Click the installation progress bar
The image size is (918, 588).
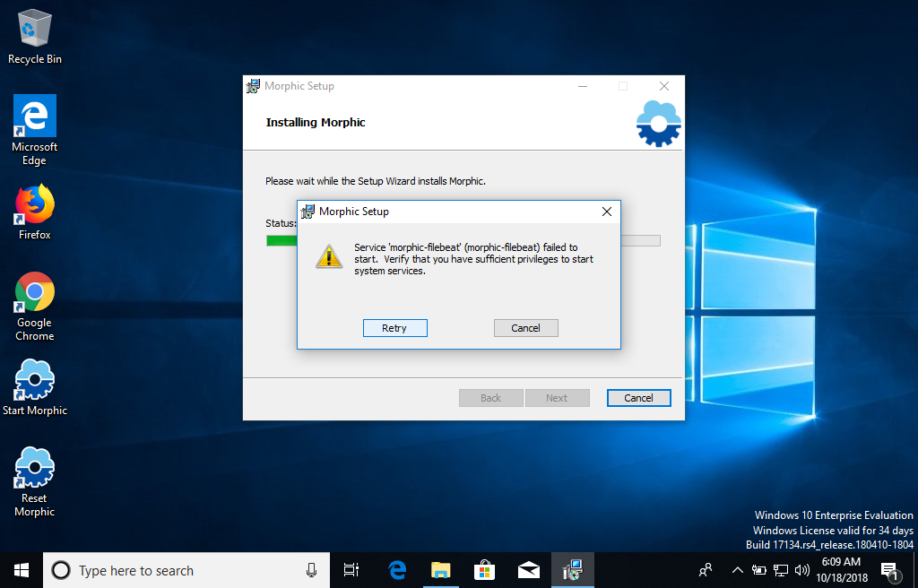coord(463,241)
